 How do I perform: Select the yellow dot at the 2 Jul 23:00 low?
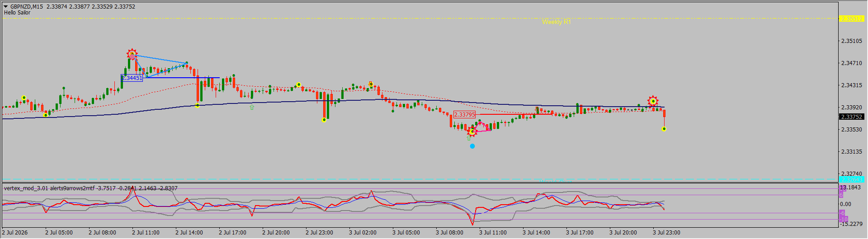[x=324, y=120]
